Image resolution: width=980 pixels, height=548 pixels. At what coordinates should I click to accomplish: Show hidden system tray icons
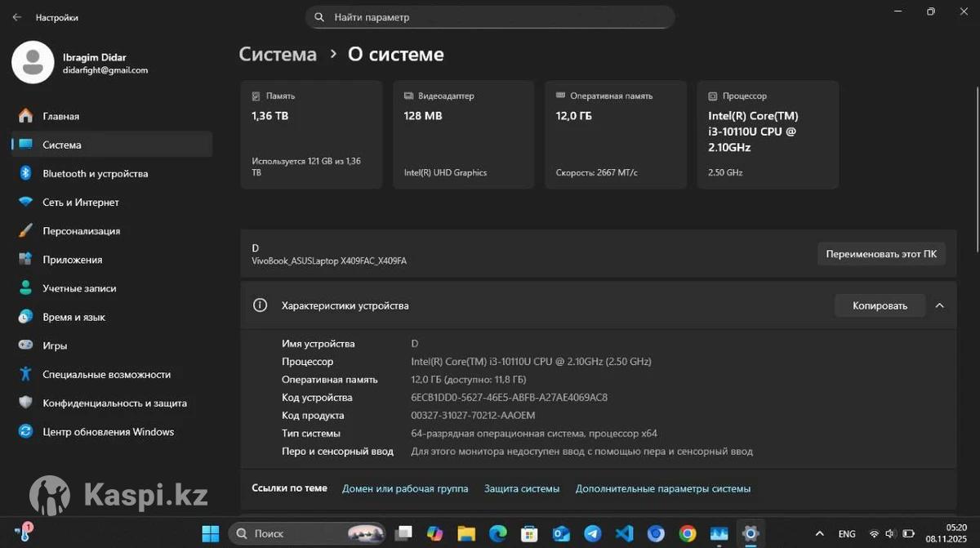coord(820,533)
